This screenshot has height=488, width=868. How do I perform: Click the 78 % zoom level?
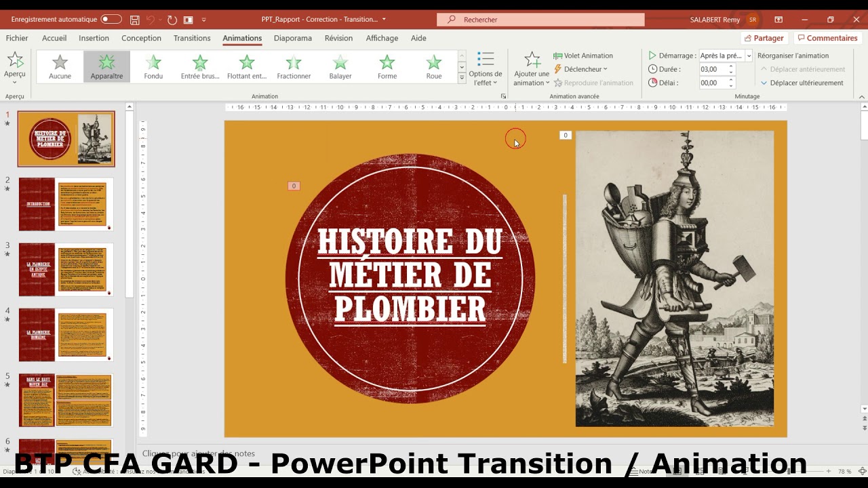pos(844,471)
